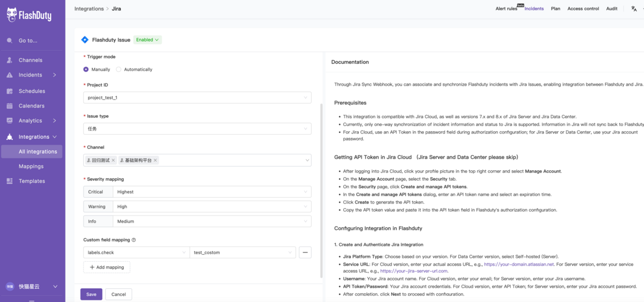This screenshot has height=302, width=644.
Task: Switch to Access control tab
Action: 583,9
